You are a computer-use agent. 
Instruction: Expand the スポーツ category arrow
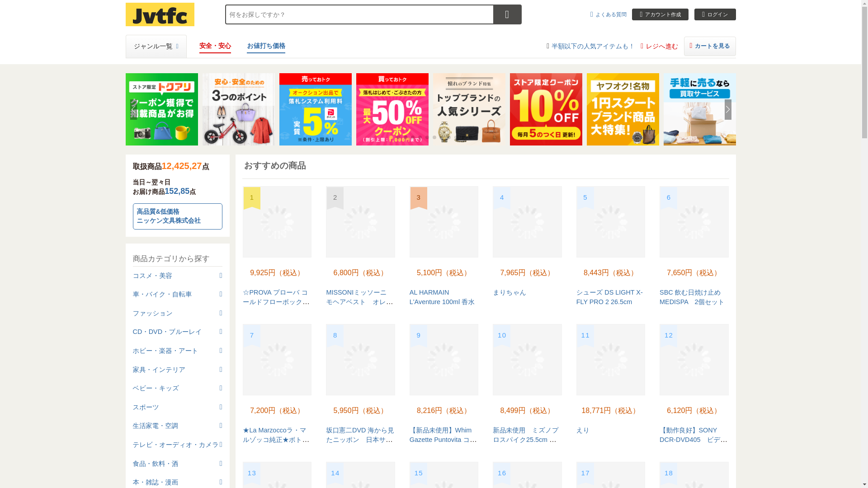(x=221, y=407)
